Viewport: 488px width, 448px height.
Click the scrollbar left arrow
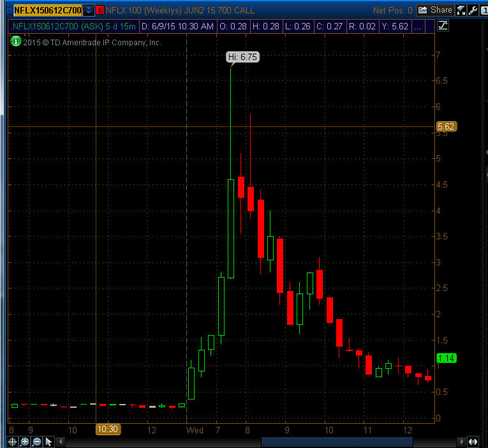(x=61, y=441)
